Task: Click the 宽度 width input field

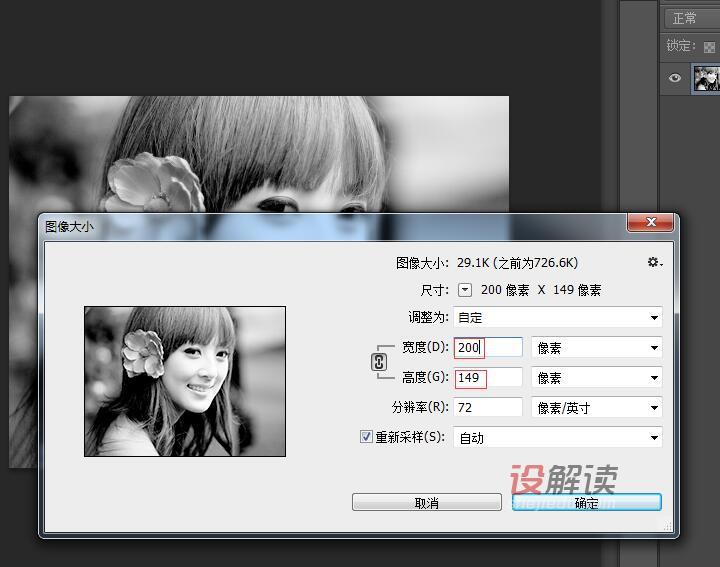Action: 488,348
